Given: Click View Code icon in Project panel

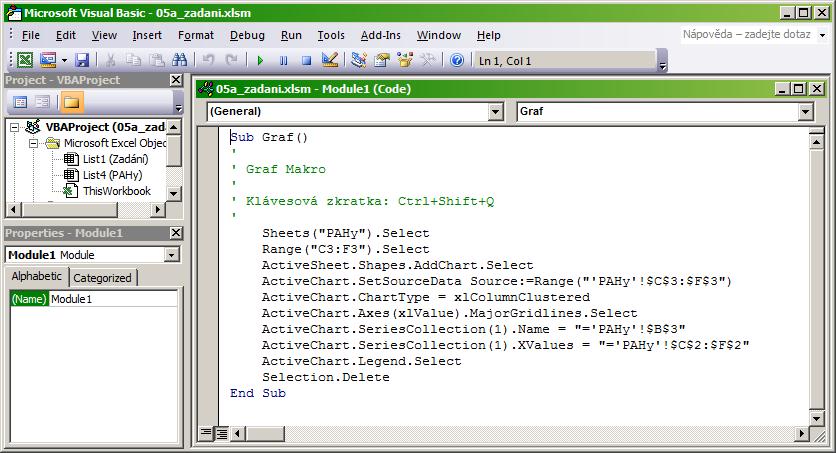Looking at the screenshot, I should [x=20, y=102].
